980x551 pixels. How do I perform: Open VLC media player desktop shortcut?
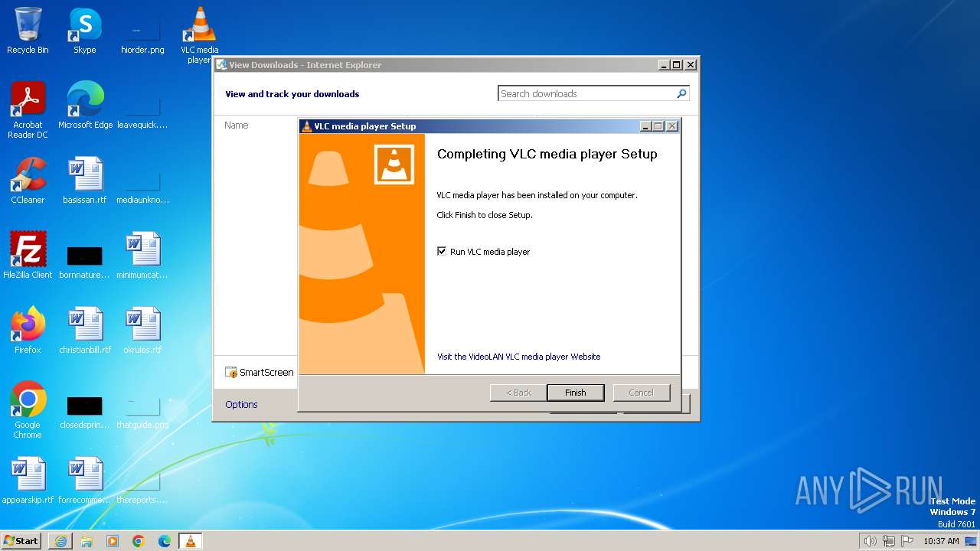199,34
